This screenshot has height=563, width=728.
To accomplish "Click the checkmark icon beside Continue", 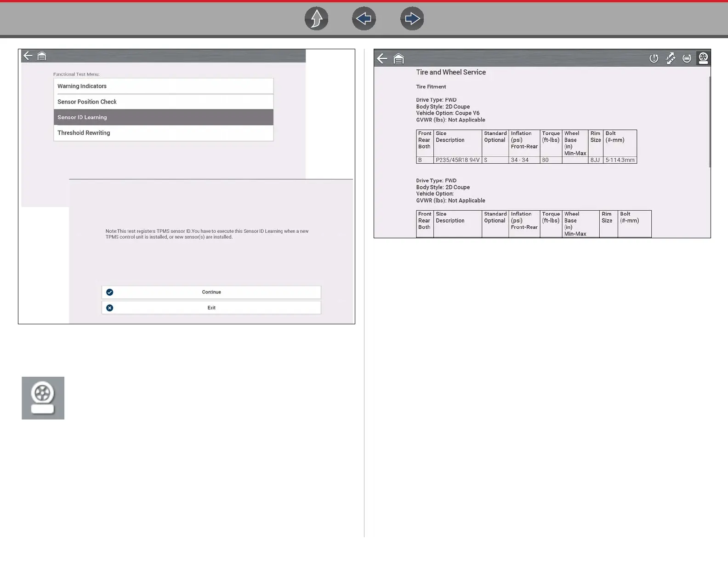I will pyautogui.click(x=110, y=292).
